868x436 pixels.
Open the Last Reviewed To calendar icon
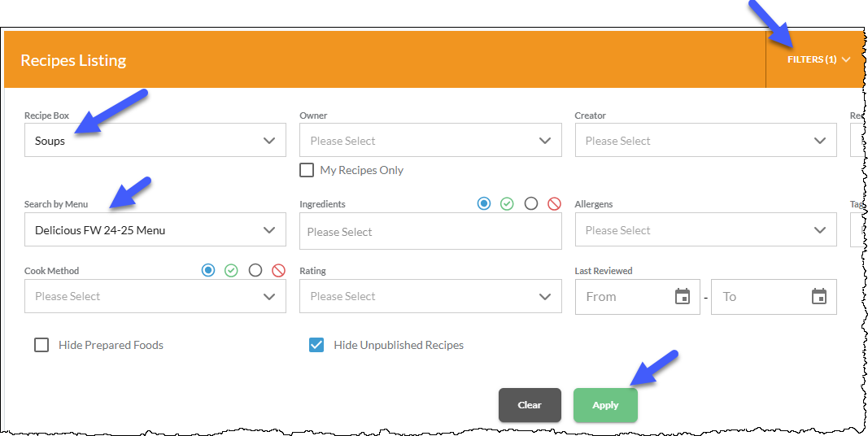pyautogui.click(x=818, y=297)
